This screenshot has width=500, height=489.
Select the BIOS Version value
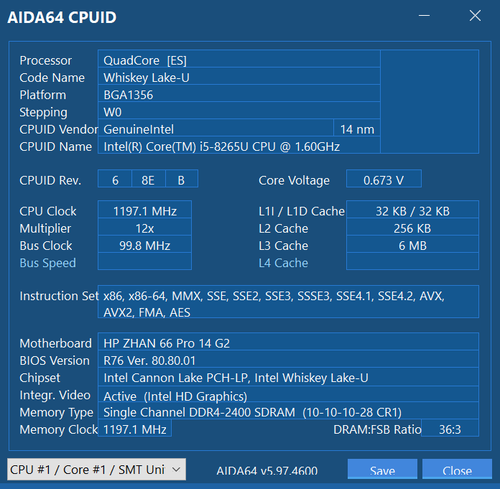coord(288,360)
